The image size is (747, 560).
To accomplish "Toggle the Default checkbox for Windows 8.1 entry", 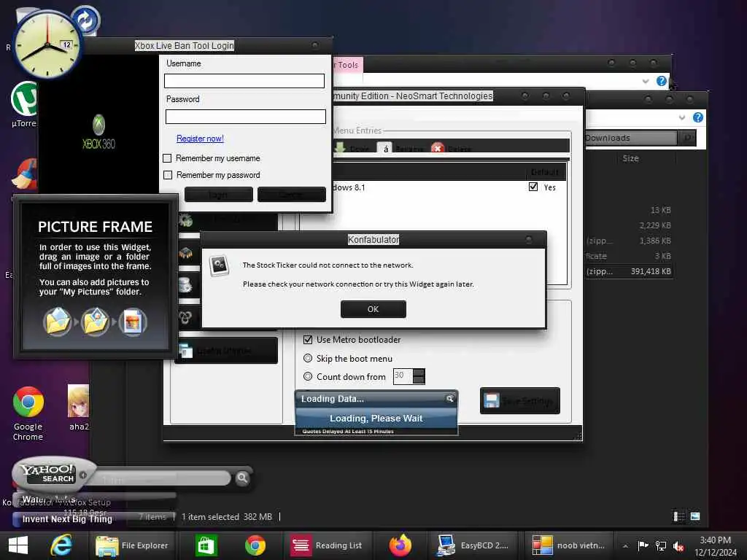I will (533, 187).
